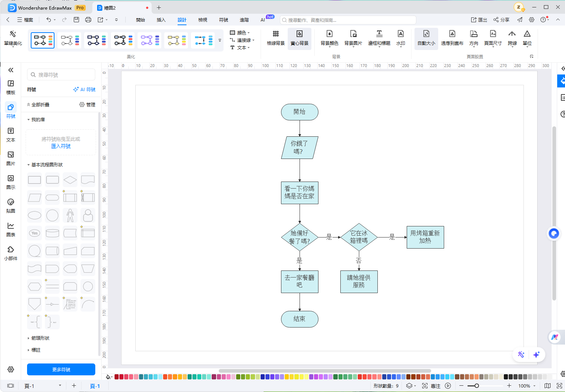Screen dimensions: 565x392
Task: Open the 小部件 widgets sidebar panel
Action: click(x=11, y=253)
